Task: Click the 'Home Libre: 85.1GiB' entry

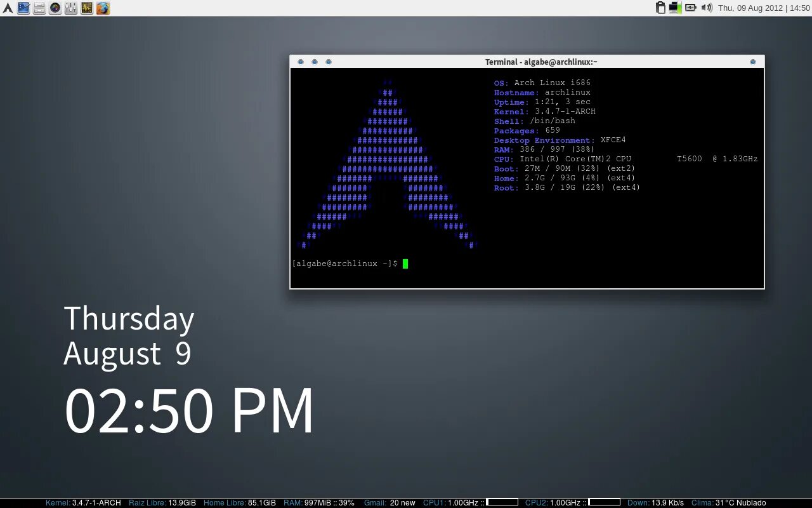Action: tap(240, 503)
